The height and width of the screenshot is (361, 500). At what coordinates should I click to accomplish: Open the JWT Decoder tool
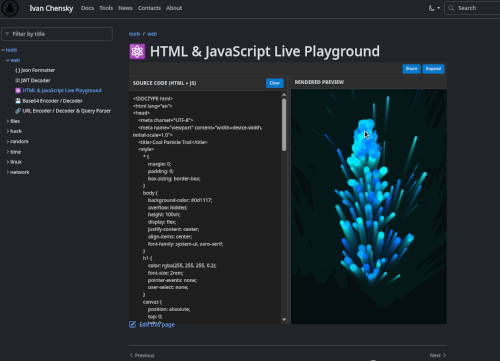point(33,80)
